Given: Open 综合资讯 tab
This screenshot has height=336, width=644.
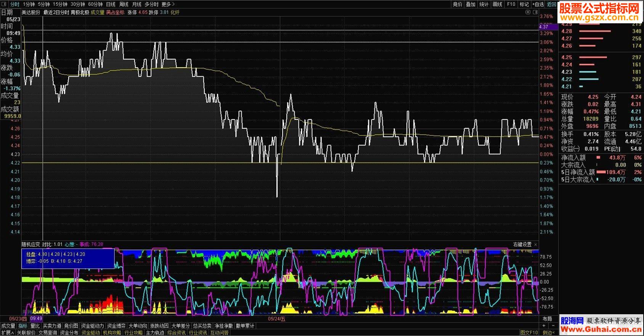Looking at the screenshot, I should point(177,333).
